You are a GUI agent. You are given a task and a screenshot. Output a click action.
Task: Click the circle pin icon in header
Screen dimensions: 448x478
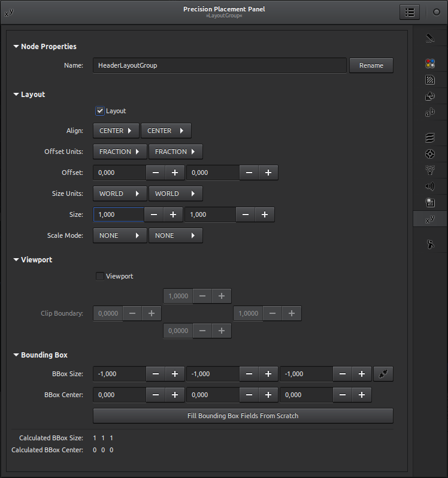tap(437, 12)
